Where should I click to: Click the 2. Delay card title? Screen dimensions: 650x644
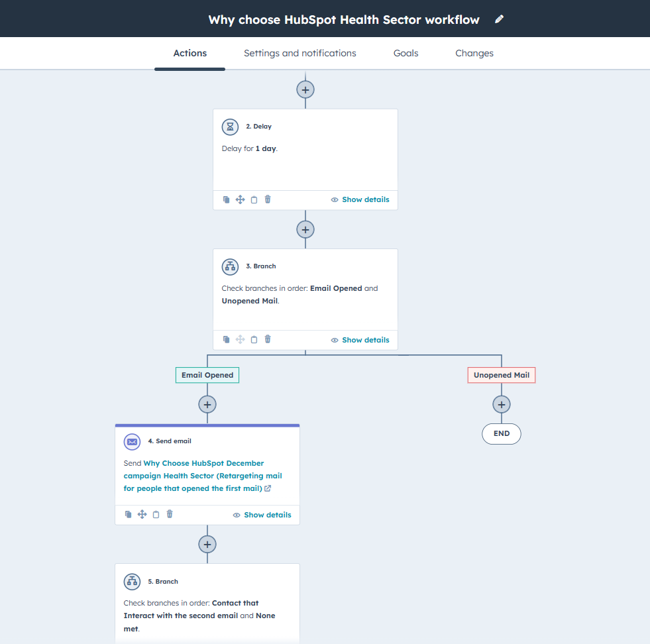click(x=258, y=127)
